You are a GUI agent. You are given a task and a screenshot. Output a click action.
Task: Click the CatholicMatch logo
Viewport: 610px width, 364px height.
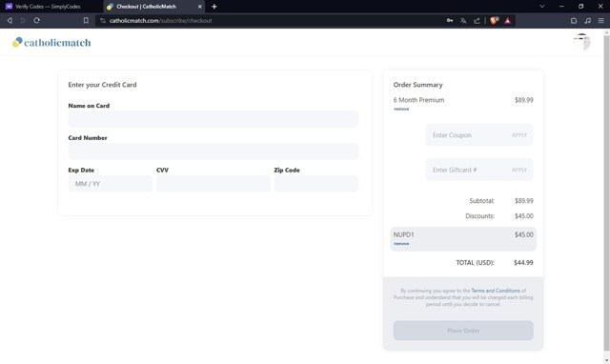tap(51, 42)
